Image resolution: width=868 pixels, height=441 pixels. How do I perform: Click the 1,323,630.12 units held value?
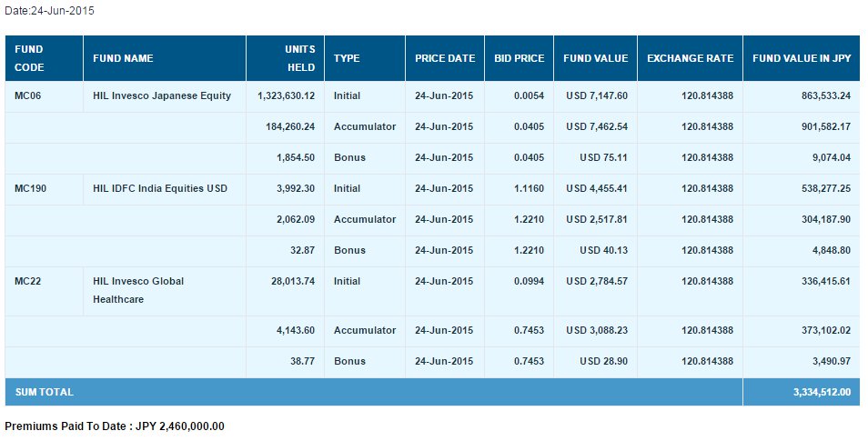point(287,95)
